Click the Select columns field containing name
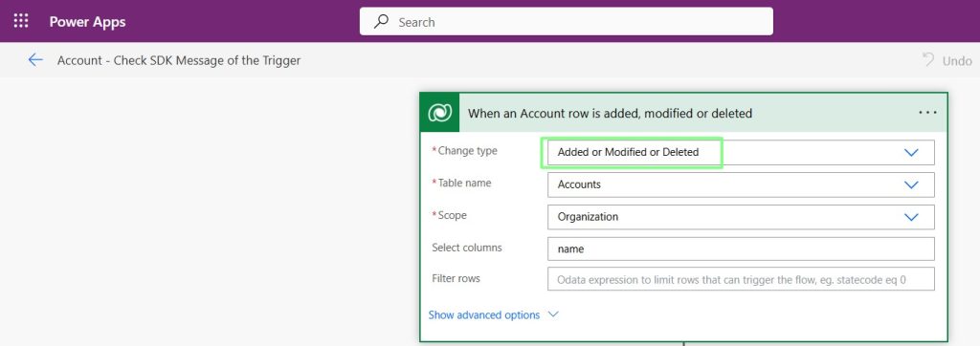The width and height of the screenshot is (980, 346). point(741,249)
